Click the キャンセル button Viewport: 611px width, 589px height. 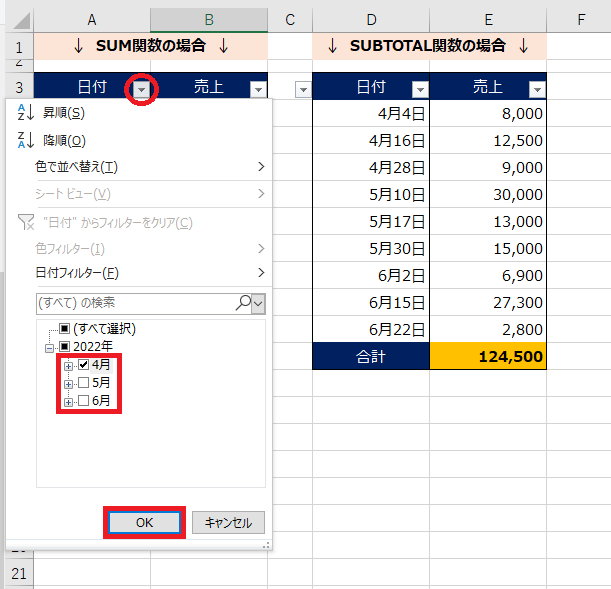coord(228,523)
